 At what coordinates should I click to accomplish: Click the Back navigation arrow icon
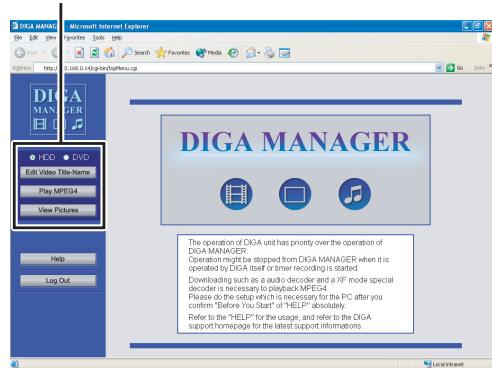pyautogui.click(x=20, y=53)
